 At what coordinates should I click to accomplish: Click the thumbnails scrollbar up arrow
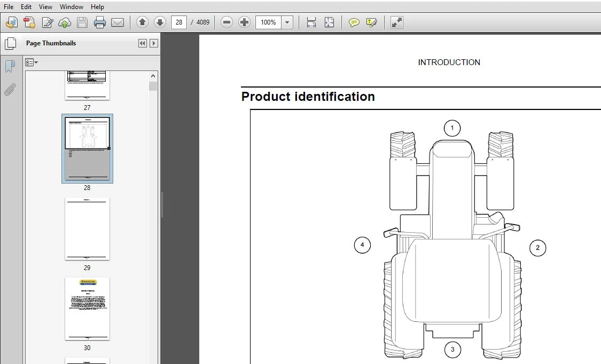click(153, 76)
